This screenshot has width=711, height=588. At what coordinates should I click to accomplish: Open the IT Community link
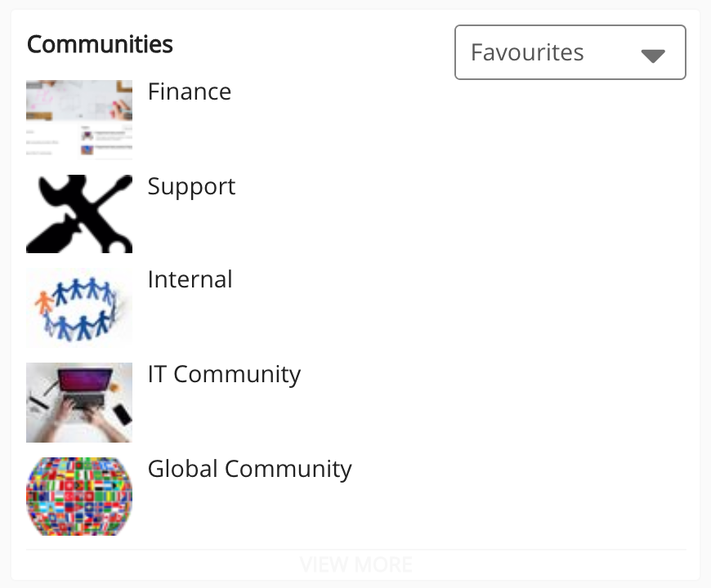pos(224,374)
